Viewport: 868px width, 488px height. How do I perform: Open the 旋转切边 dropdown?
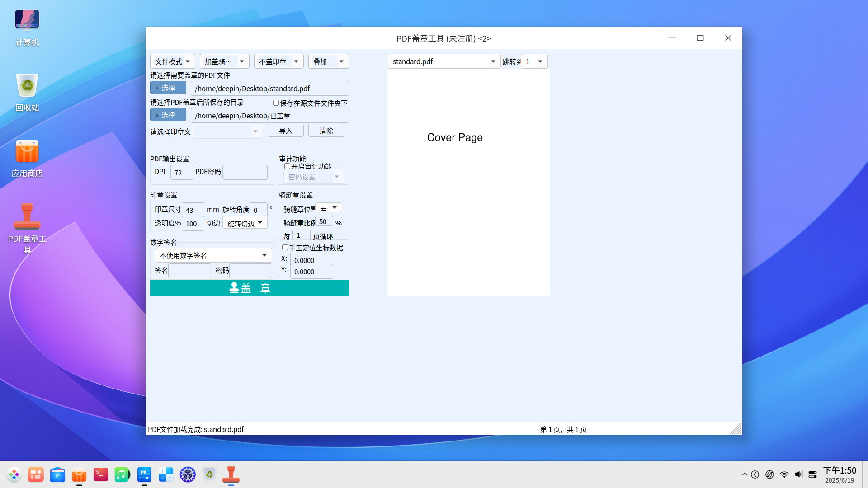(245, 223)
